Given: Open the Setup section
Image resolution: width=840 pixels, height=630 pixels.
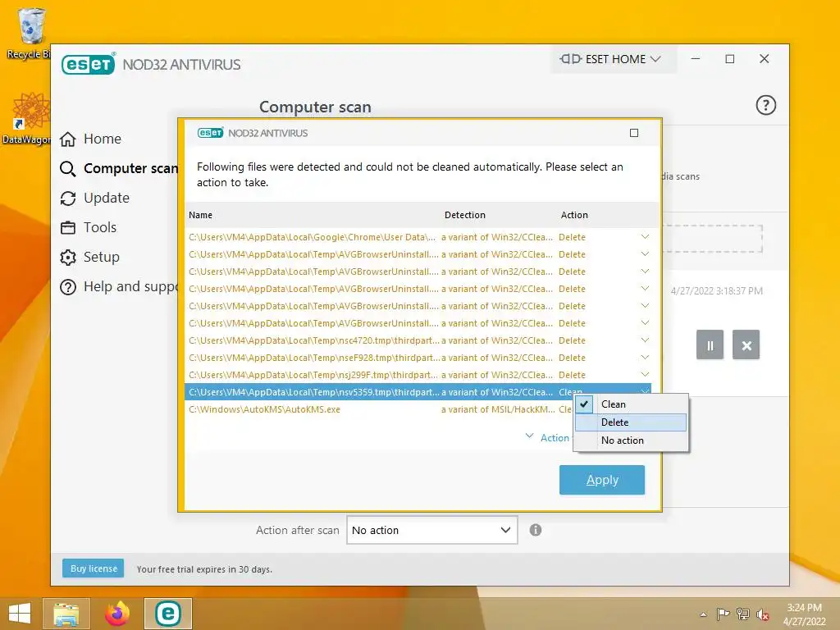Looking at the screenshot, I should [x=101, y=257].
